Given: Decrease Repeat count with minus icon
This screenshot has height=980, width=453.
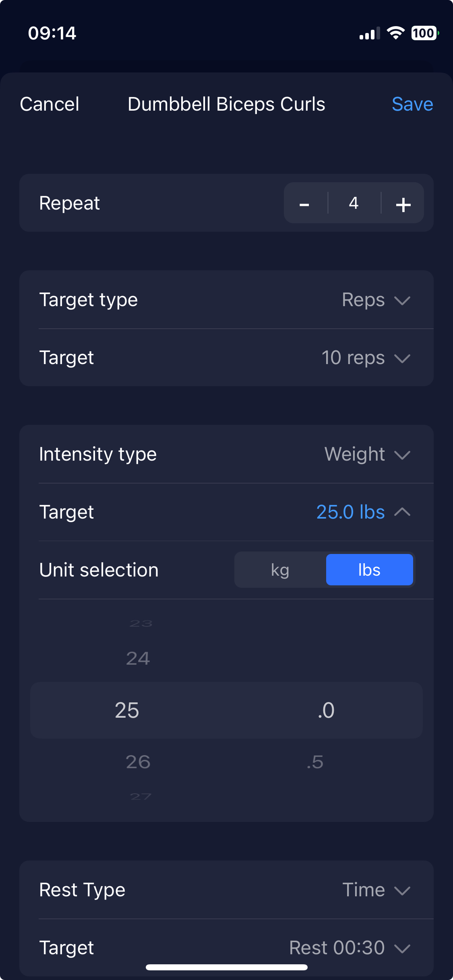Looking at the screenshot, I should 305,204.
